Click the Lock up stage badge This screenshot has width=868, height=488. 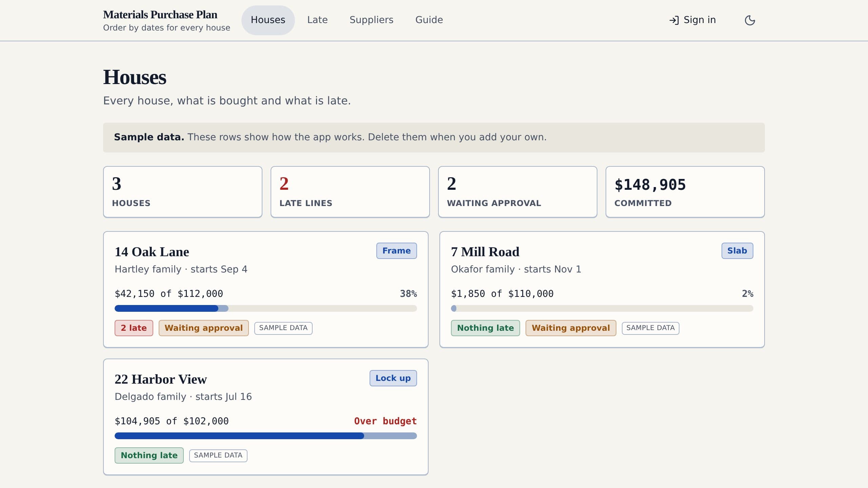[393, 378]
